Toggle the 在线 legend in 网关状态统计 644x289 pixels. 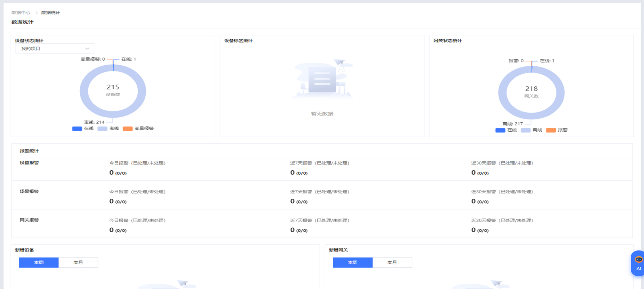coord(506,130)
